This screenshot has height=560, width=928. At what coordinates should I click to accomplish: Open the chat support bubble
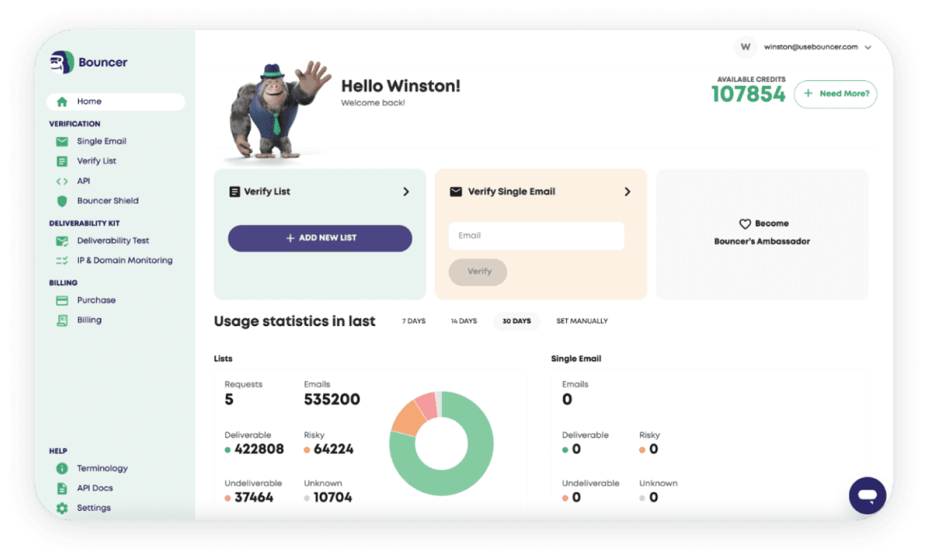[867, 496]
